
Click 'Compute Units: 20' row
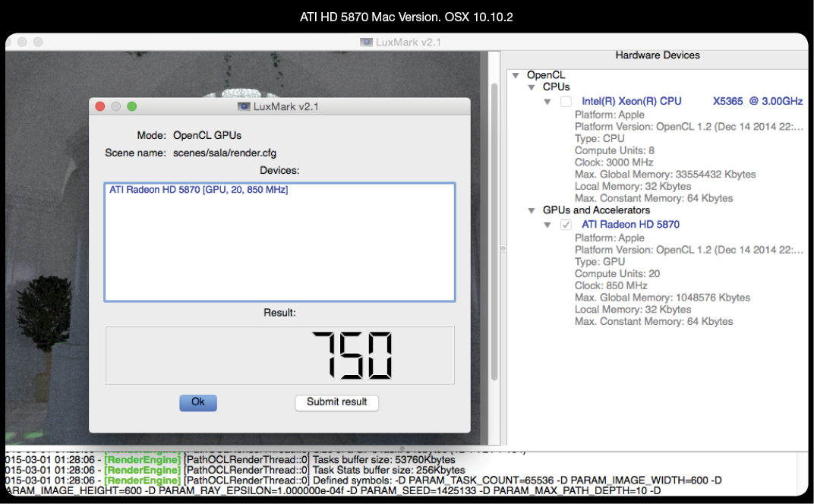tap(617, 273)
